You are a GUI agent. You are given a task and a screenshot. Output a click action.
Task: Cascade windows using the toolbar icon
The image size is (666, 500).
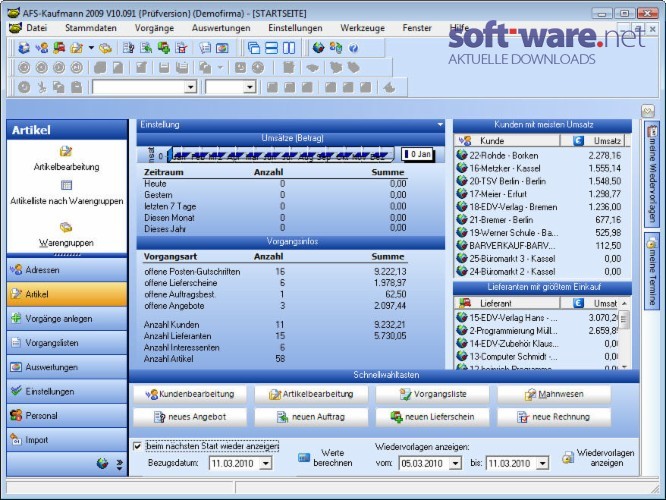[x=254, y=48]
